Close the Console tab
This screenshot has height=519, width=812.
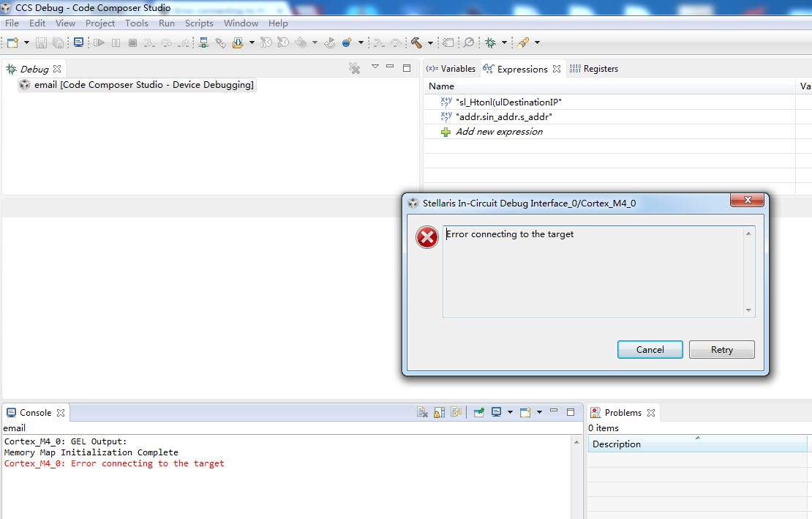pos(61,413)
